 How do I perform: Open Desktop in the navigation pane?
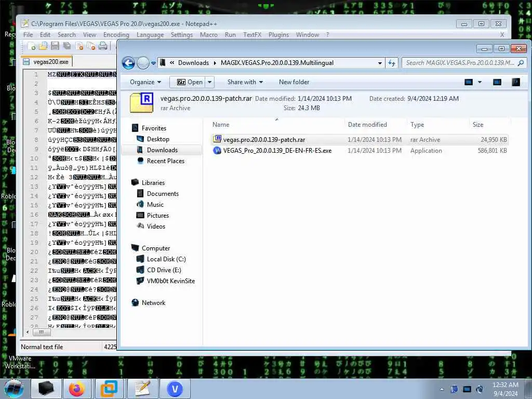[x=158, y=139]
